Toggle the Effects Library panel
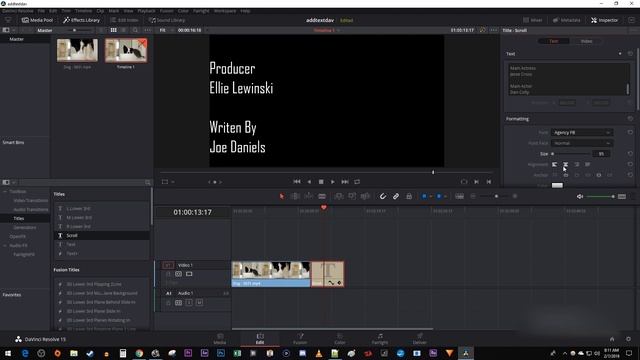This screenshot has width=640, height=360. coord(82,20)
